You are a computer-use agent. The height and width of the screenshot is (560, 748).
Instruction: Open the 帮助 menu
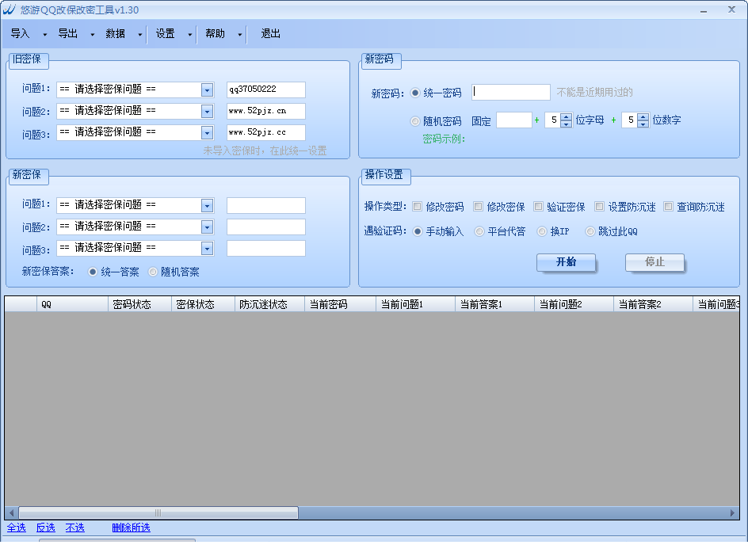215,34
